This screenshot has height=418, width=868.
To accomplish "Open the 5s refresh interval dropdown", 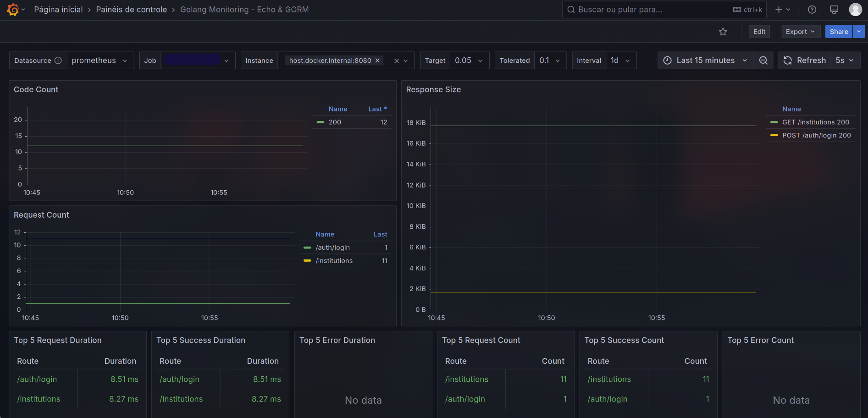I will [x=845, y=60].
